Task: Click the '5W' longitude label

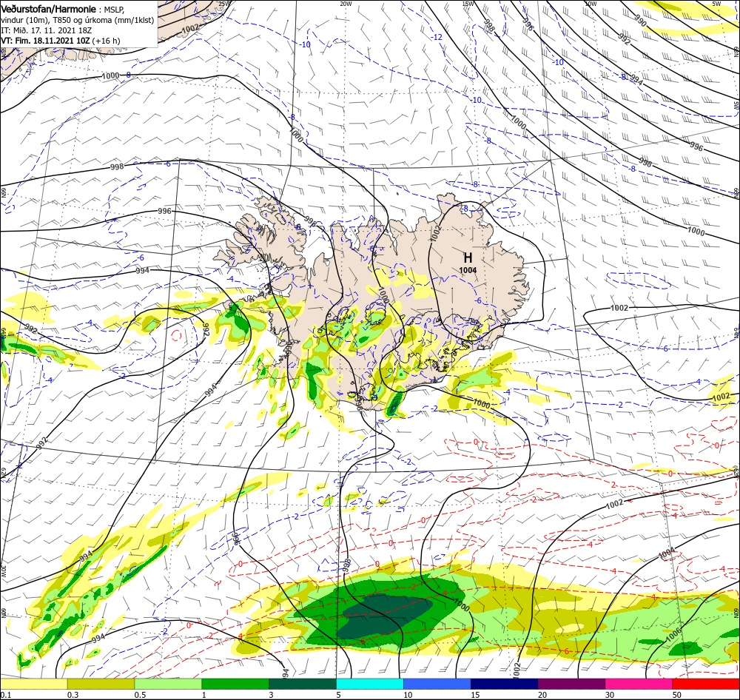Action: tap(716, 3)
